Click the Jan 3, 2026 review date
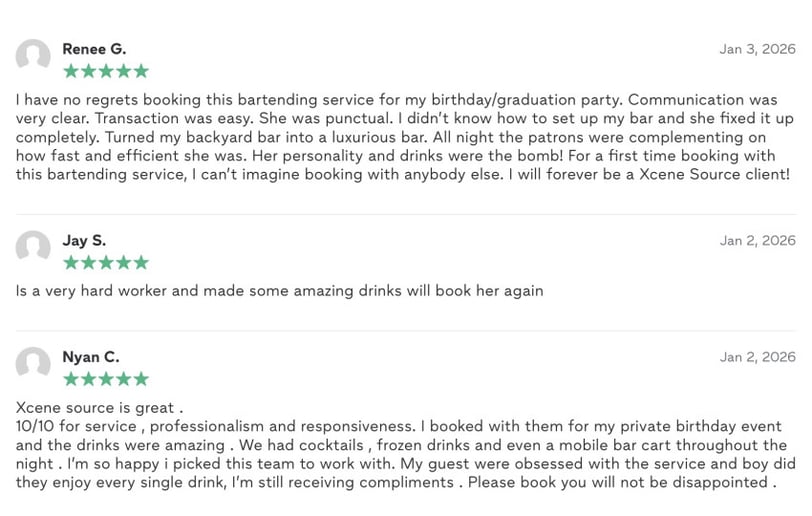 point(757,49)
